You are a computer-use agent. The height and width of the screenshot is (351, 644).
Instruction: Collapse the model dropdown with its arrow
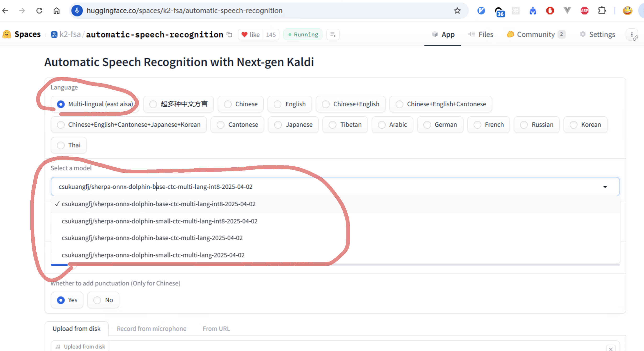[x=605, y=186]
